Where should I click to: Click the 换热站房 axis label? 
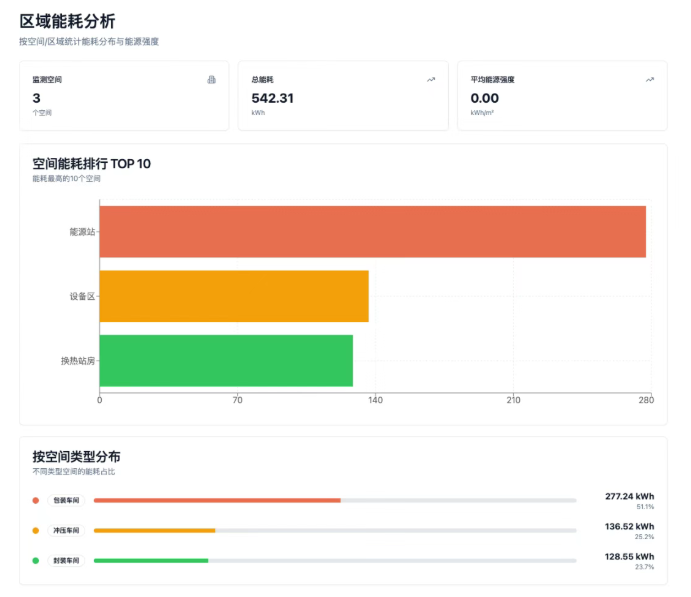pyautogui.click(x=78, y=361)
